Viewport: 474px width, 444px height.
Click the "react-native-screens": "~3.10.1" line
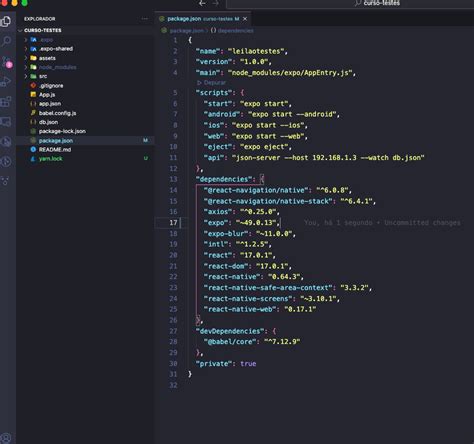click(272, 299)
